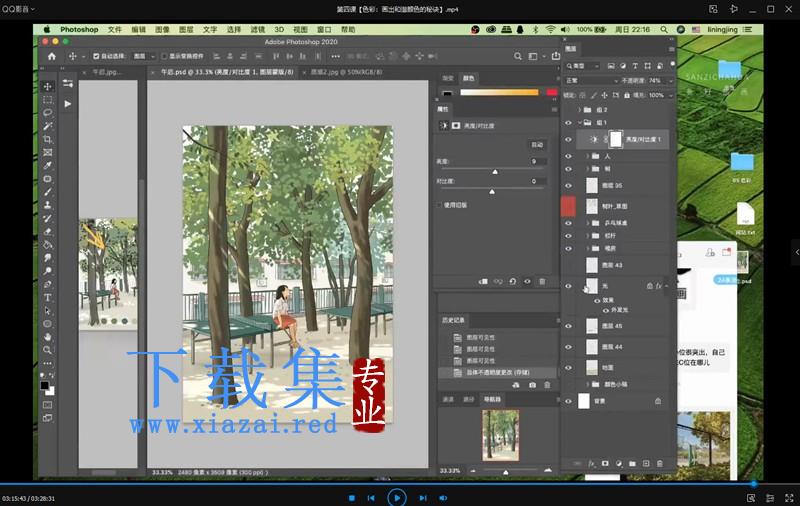Delete layer trash icon in layers panel
Screen dimensions: 800x506
[660, 464]
